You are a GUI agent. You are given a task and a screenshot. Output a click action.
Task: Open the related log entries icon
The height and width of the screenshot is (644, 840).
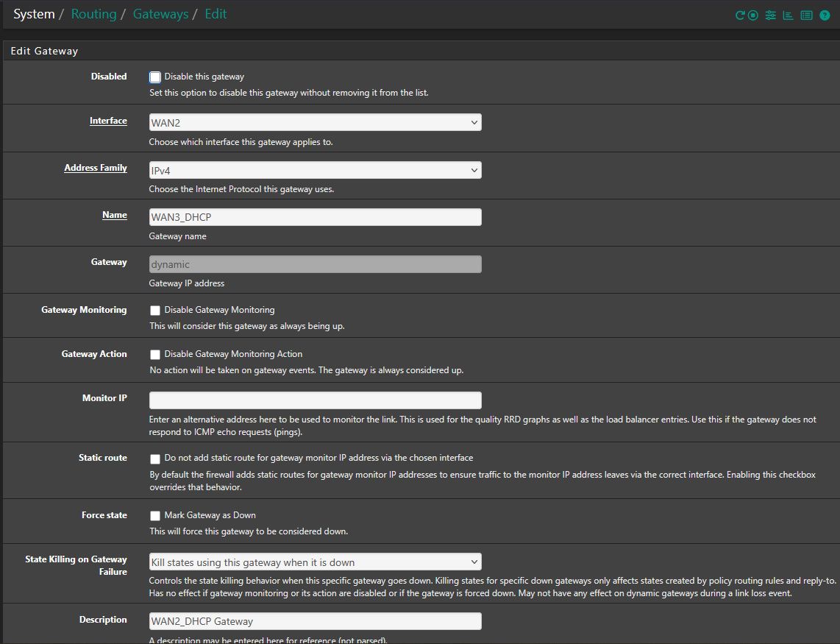coord(806,15)
